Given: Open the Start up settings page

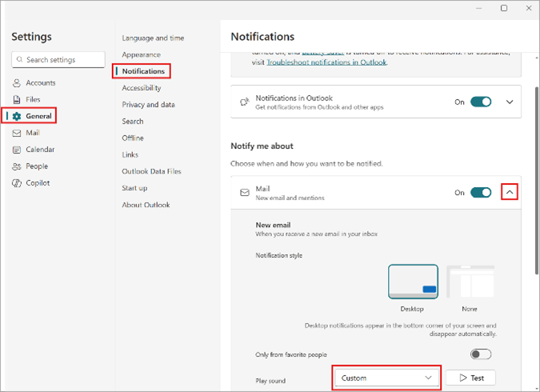Looking at the screenshot, I should [134, 188].
